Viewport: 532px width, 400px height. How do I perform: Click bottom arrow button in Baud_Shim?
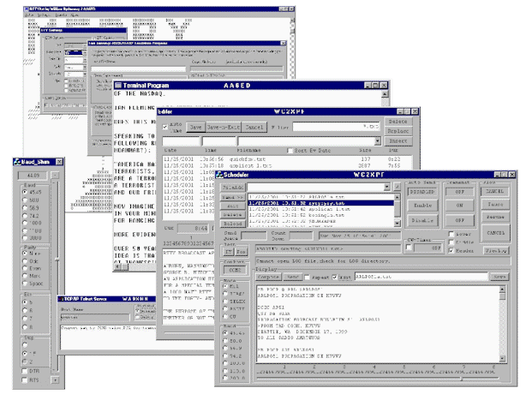point(55,380)
